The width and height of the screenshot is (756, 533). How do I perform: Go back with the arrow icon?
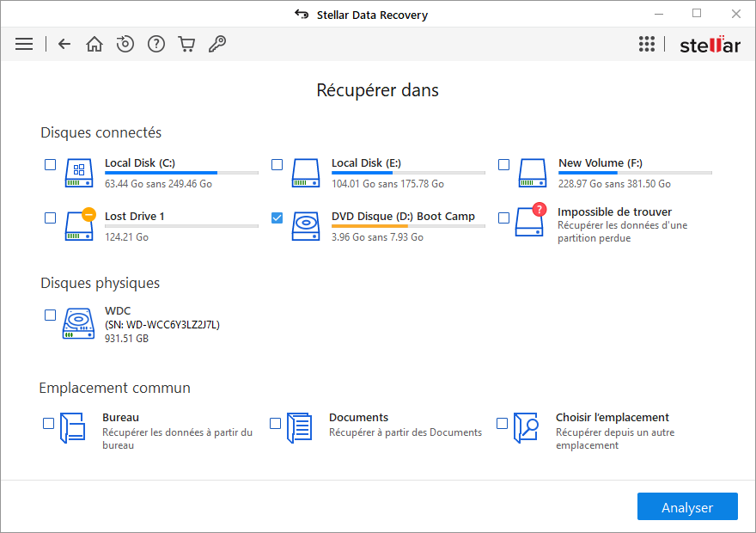click(x=64, y=44)
